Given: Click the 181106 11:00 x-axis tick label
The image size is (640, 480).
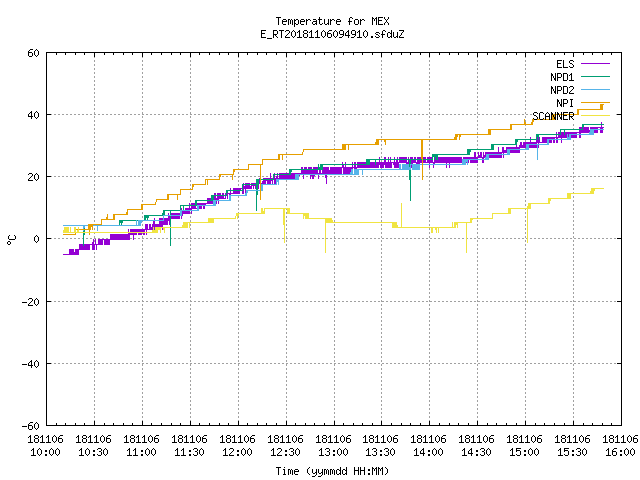Looking at the screenshot, I should tap(141, 446).
